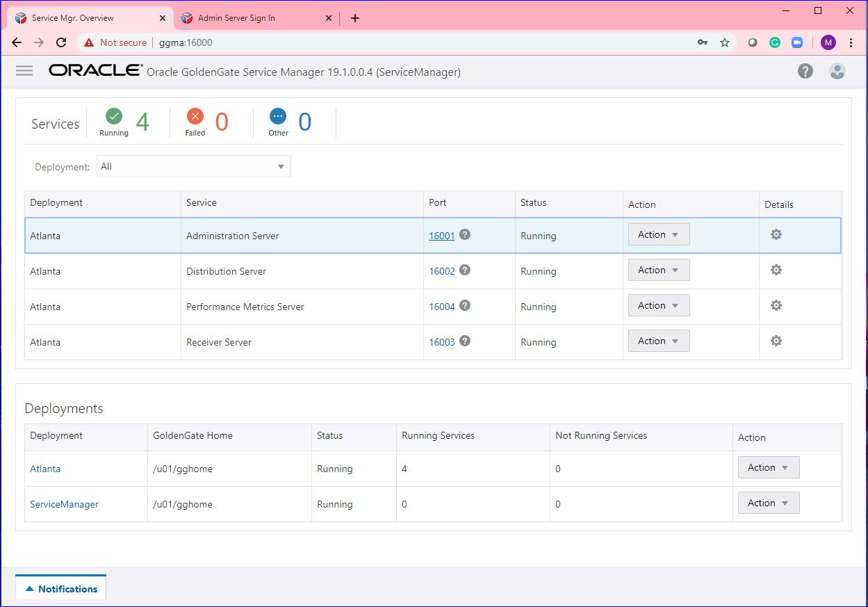868x607 pixels.
Task: Open the hamburger navigation menu
Action: (x=24, y=71)
